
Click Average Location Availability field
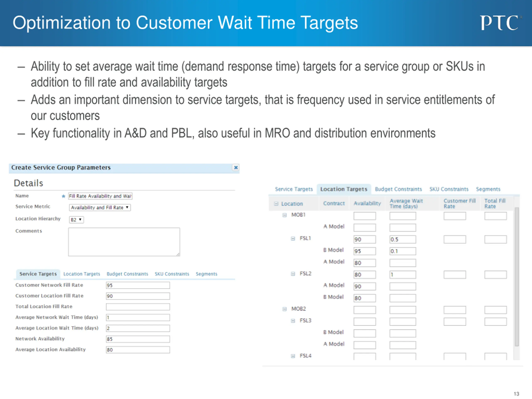138,350
